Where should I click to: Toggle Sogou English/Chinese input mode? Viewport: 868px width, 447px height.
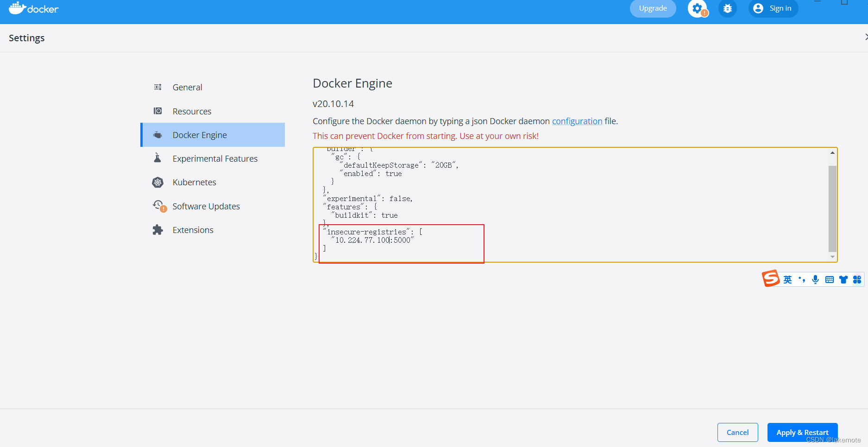pyautogui.click(x=787, y=279)
